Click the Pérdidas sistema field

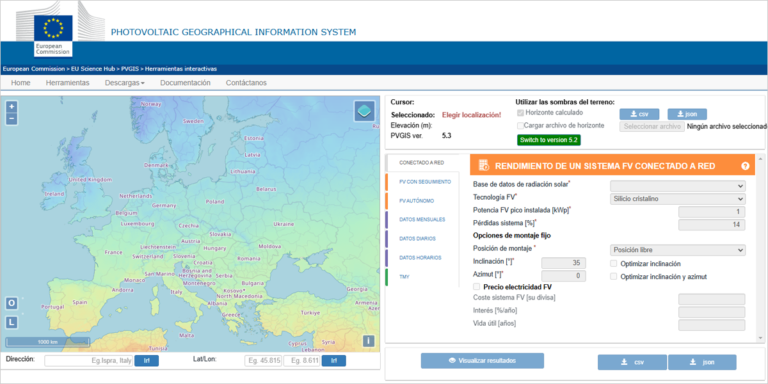712,225
